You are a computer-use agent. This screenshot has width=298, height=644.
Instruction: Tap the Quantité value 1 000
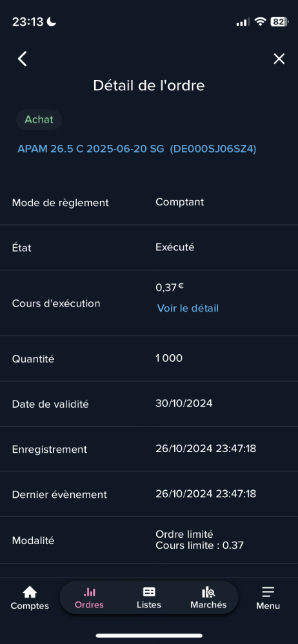[x=169, y=358]
